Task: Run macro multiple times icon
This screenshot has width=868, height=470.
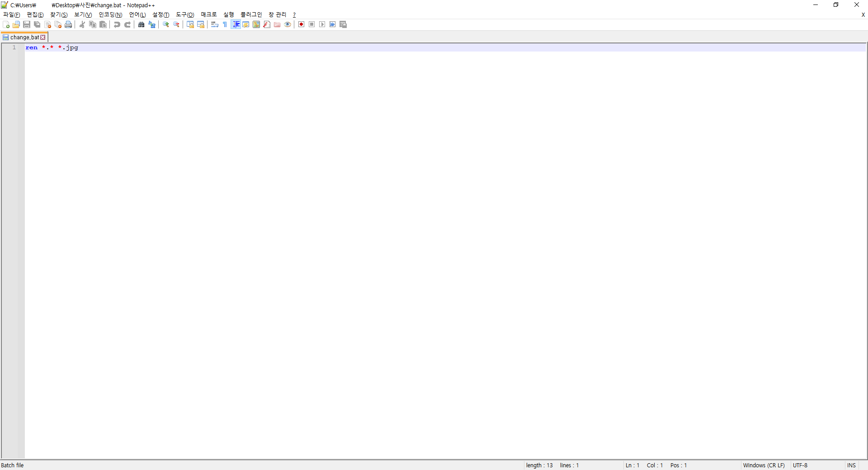Action: coord(333,24)
